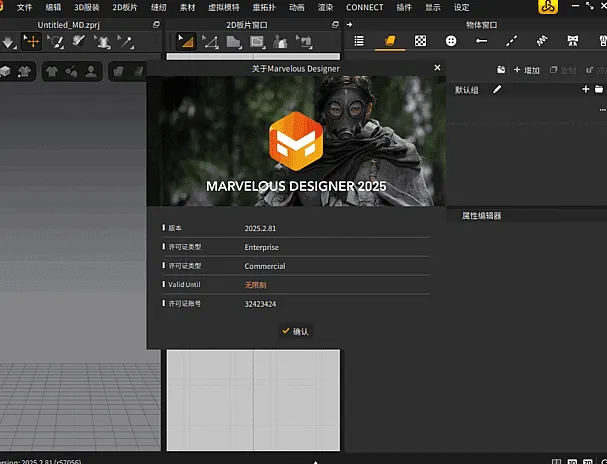607x464 pixels.
Task: Select the Select/Move tool in 3D toolbar
Action: pyautogui.click(x=32, y=41)
